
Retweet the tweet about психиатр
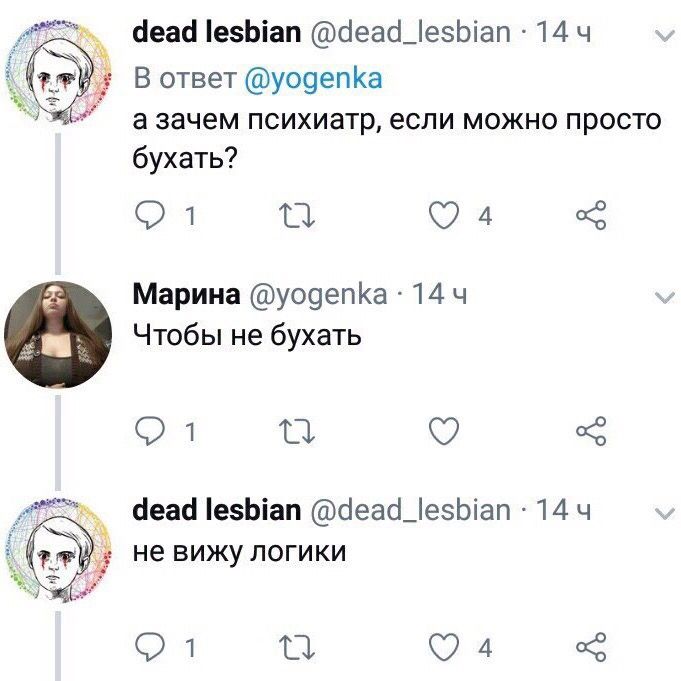(297, 216)
